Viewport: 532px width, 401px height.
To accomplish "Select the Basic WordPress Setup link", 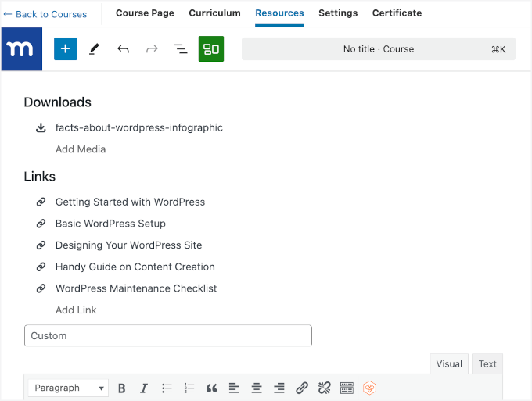I will coord(110,224).
